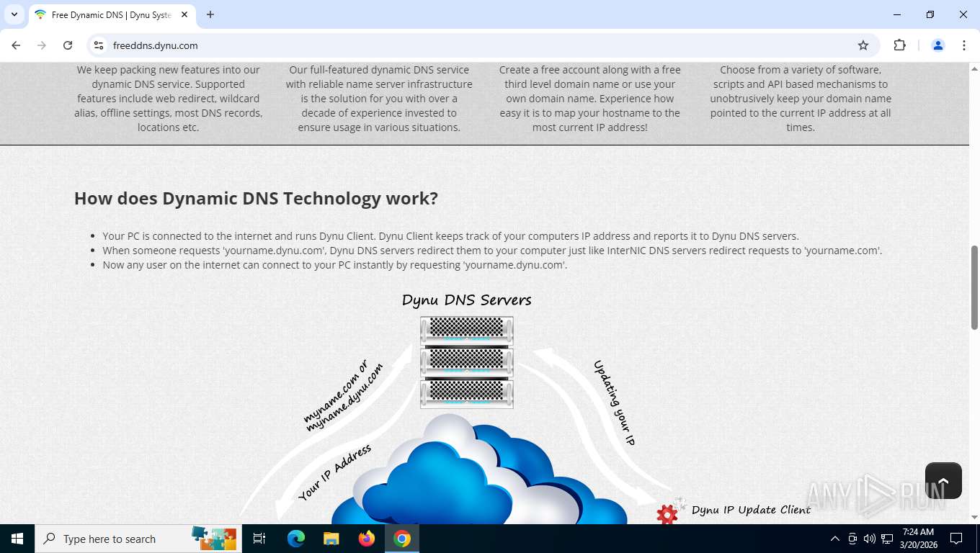The width and height of the screenshot is (980, 553).
Task: Restore down the Chrome window
Action: click(930, 14)
